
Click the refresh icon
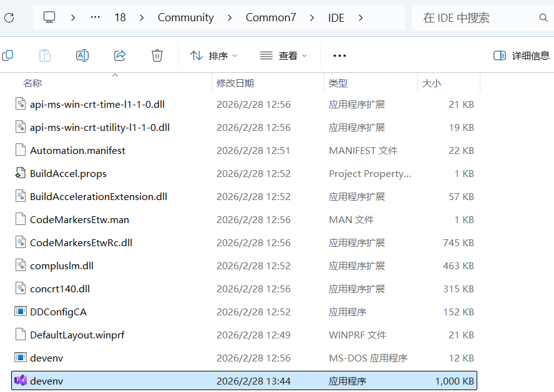[x=9, y=17]
